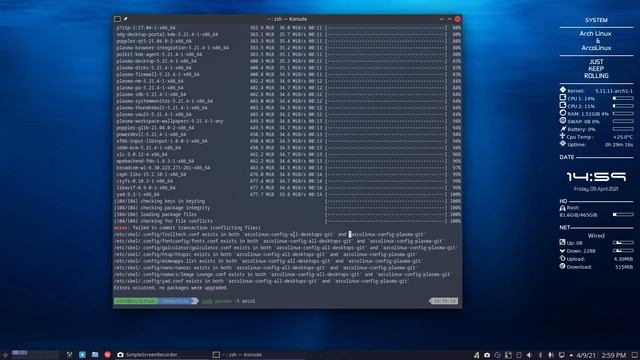
Task: Click the vlc-3.0.12 package line
Action: coord(142,154)
